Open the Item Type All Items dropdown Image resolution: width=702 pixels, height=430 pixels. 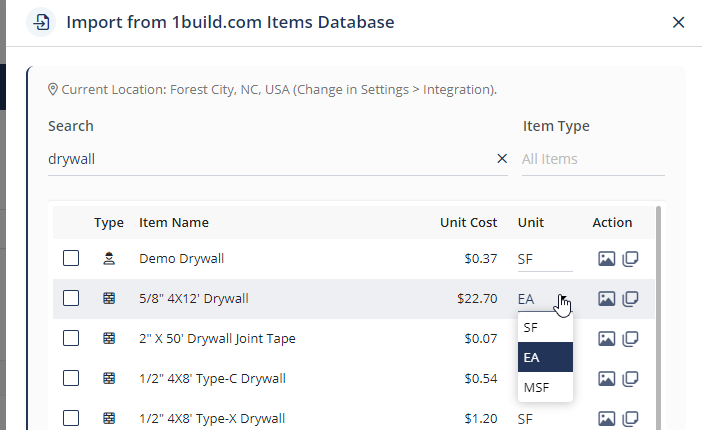coord(593,159)
